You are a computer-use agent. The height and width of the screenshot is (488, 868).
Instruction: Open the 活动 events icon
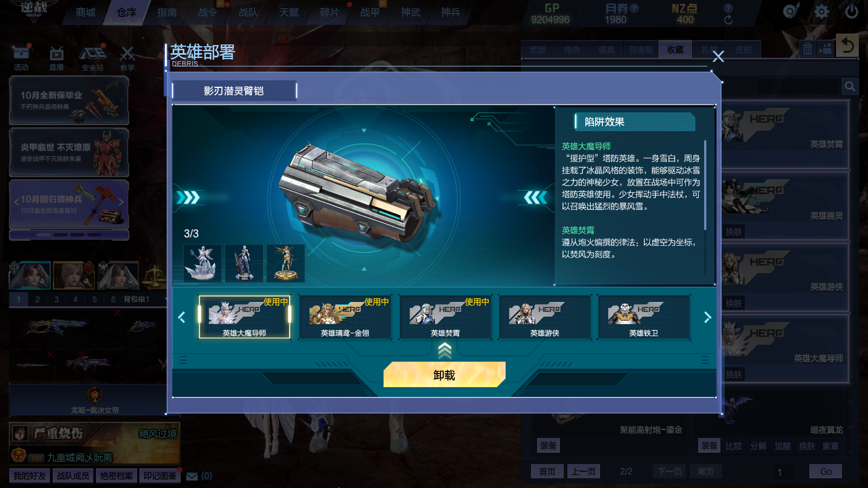click(21, 58)
